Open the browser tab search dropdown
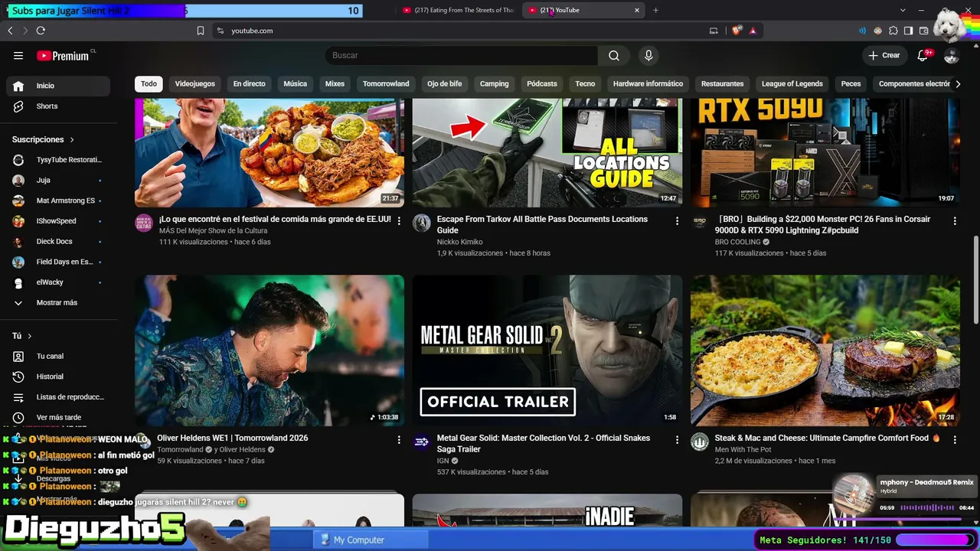Screen dimensions: 980x551 (903, 10)
